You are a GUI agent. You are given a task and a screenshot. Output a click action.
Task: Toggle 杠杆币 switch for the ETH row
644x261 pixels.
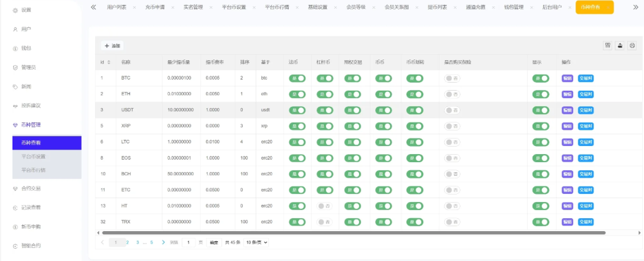pyautogui.click(x=325, y=94)
